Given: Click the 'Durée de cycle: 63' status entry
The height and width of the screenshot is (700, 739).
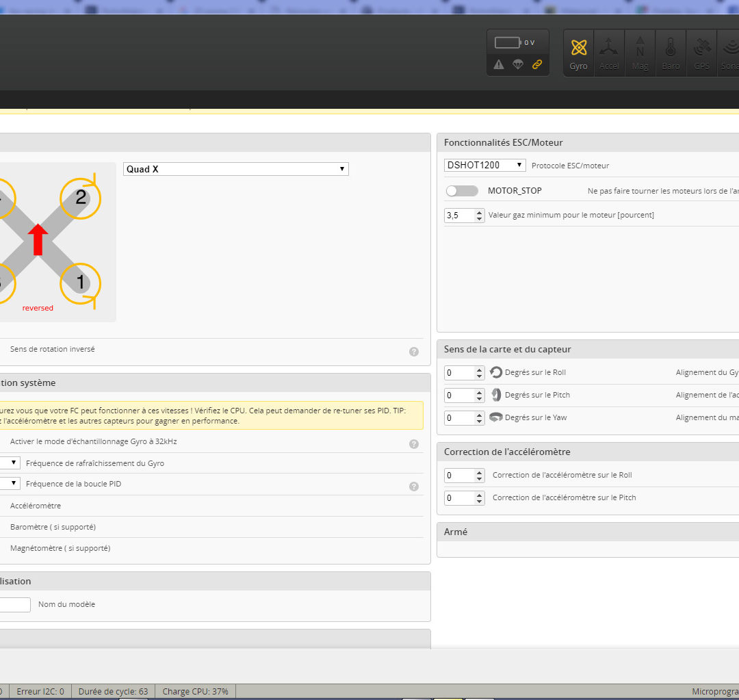Looking at the screenshot, I should click(x=113, y=692).
